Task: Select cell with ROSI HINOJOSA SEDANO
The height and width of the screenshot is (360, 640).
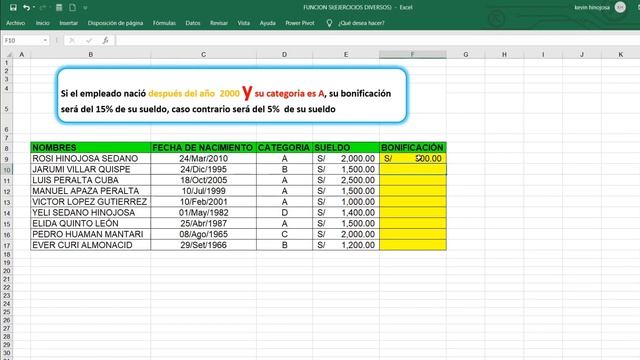Action: point(91,158)
